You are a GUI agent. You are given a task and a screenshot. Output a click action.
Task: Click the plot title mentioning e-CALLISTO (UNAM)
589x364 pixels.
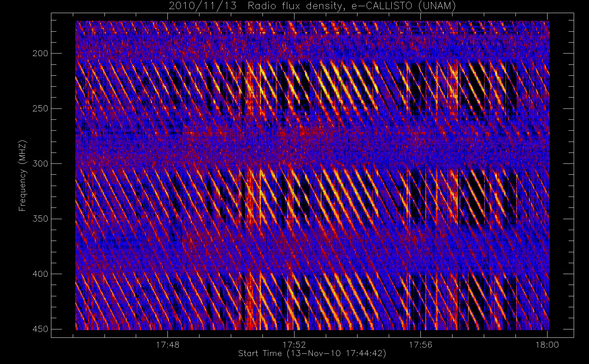point(312,6)
